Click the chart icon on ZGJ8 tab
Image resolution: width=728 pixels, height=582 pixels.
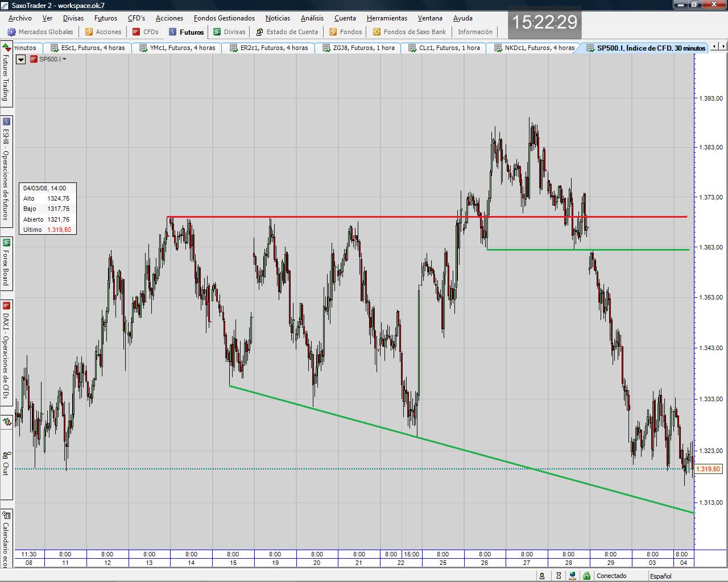326,48
